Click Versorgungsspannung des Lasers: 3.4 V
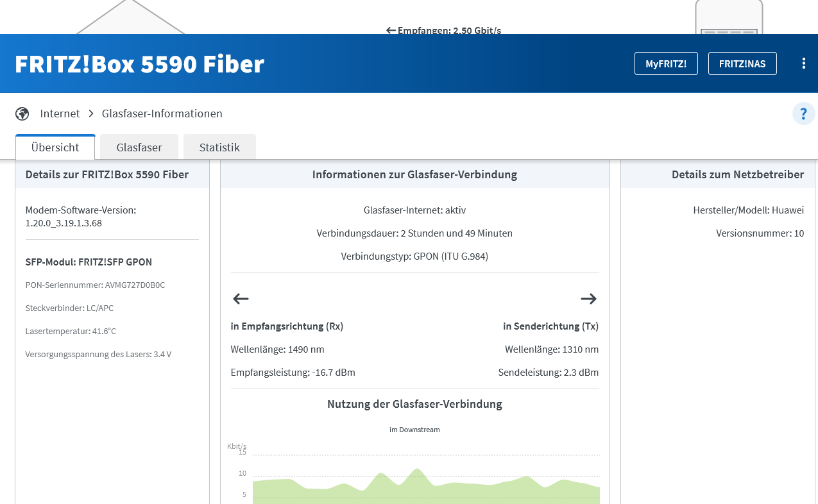818x504 pixels. 98,354
